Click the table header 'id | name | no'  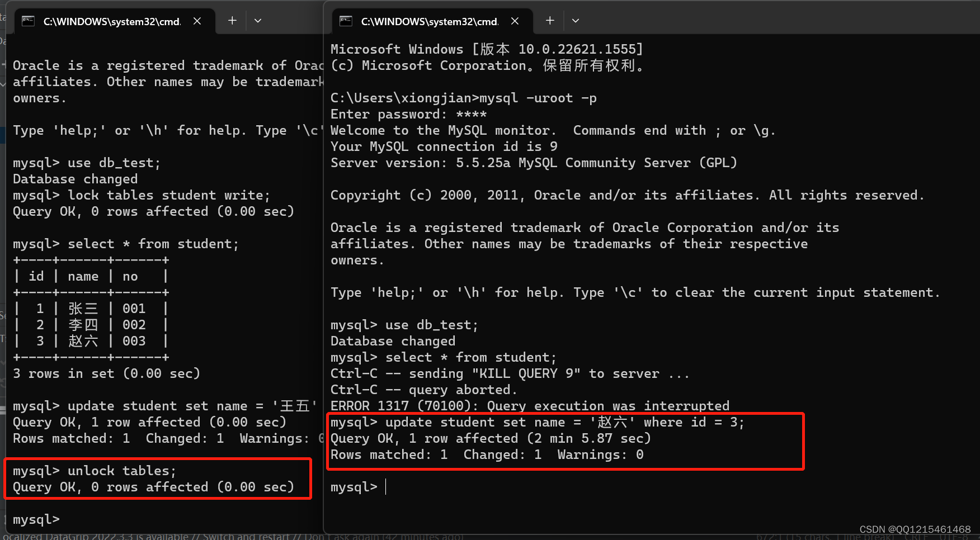pyautogui.click(x=91, y=276)
